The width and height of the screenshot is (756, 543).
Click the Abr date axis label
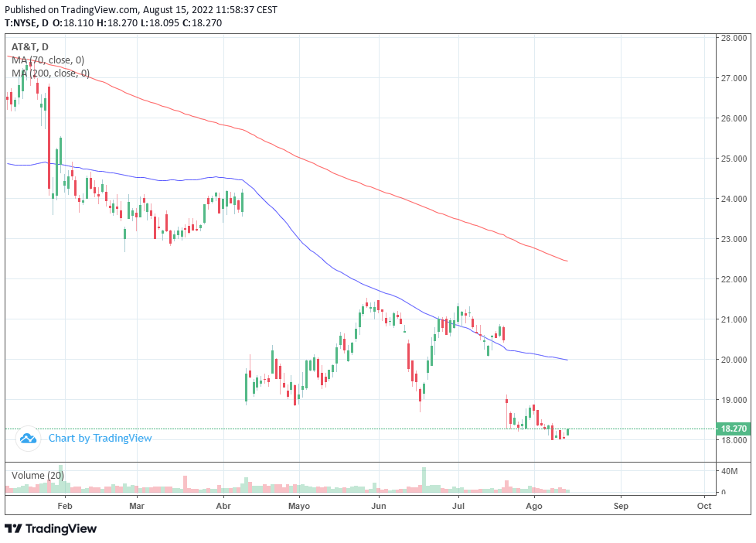point(223,506)
